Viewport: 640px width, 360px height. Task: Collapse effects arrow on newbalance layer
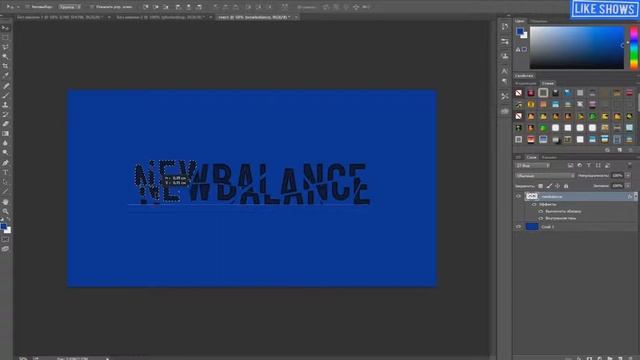pyautogui.click(x=636, y=196)
